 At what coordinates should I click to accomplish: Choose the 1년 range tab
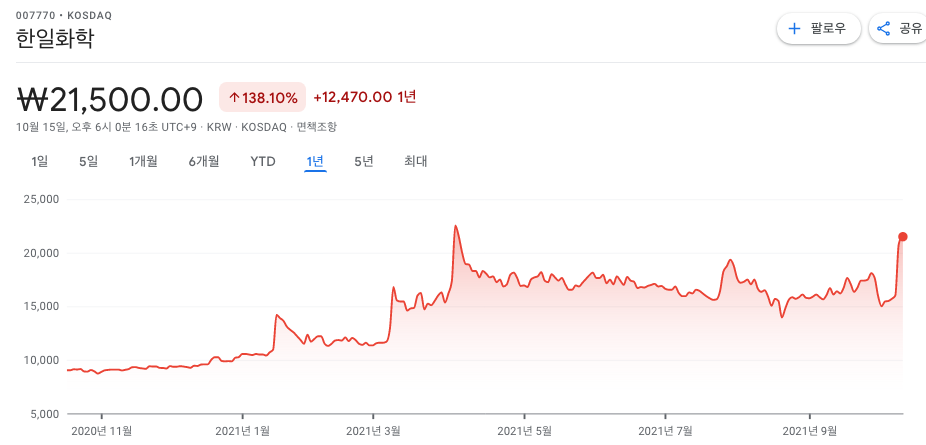click(x=315, y=161)
